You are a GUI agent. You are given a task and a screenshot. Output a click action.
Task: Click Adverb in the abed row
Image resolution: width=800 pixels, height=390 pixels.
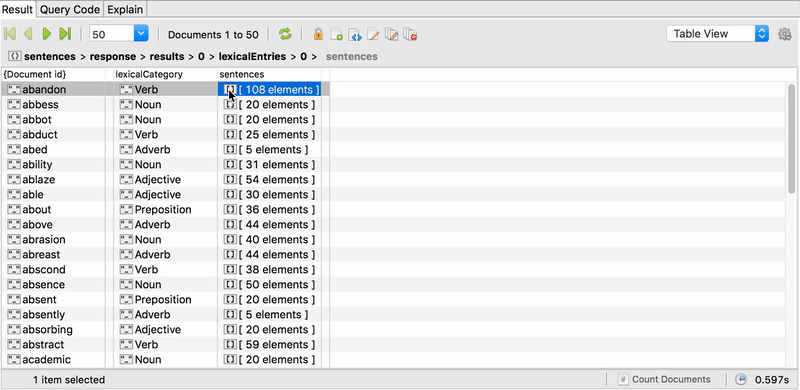tap(152, 150)
